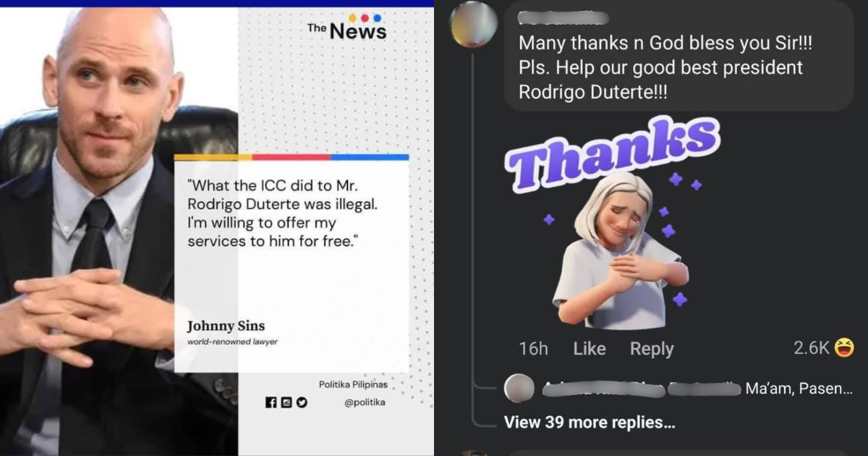This screenshot has width=868, height=456.
Task: Click the Many thanks comment text bubble
Action: point(678,56)
